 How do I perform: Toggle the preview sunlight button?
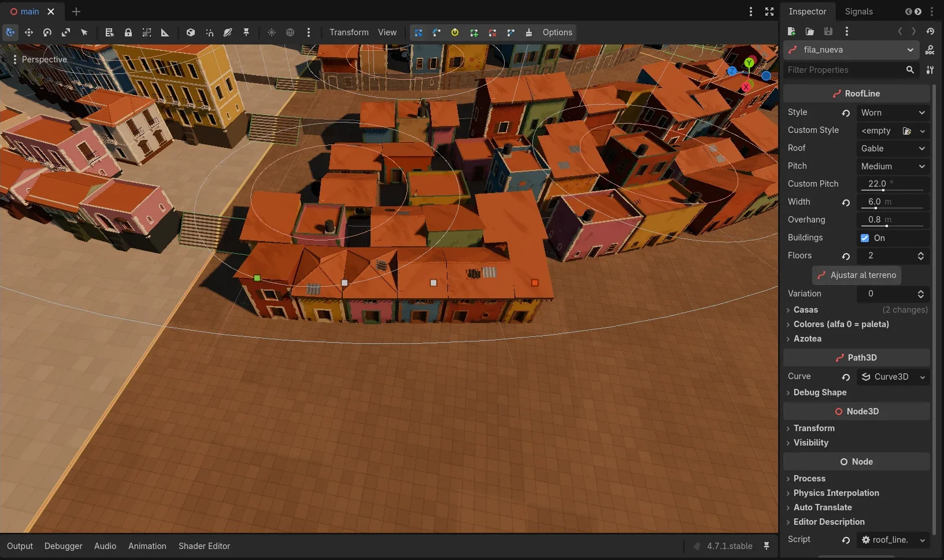(x=272, y=32)
